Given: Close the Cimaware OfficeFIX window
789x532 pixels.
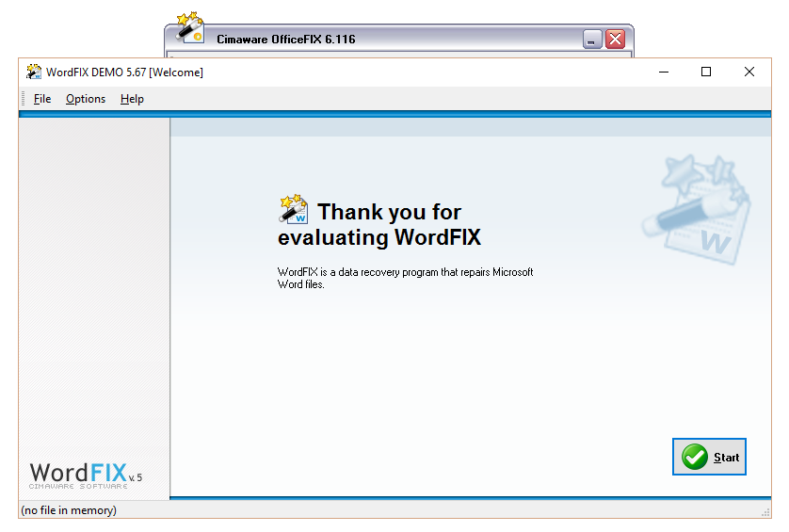Looking at the screenshot, I should coord(615,40).
